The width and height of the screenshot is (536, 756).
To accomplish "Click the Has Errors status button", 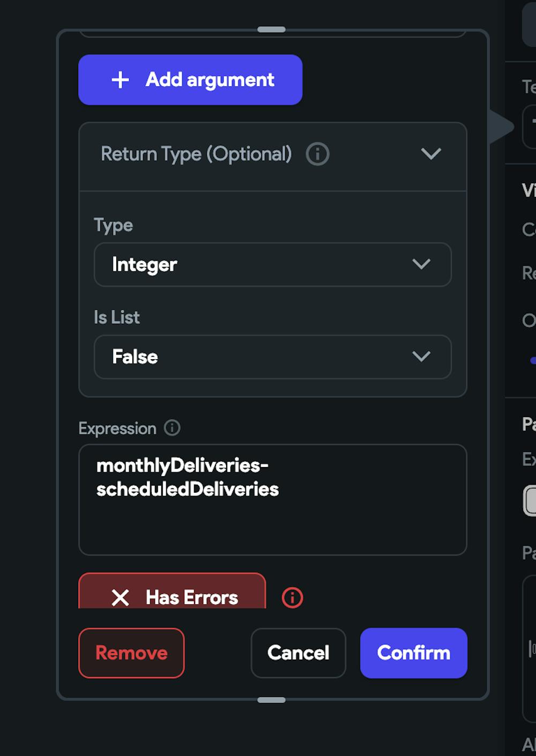I will pos(172,595).
